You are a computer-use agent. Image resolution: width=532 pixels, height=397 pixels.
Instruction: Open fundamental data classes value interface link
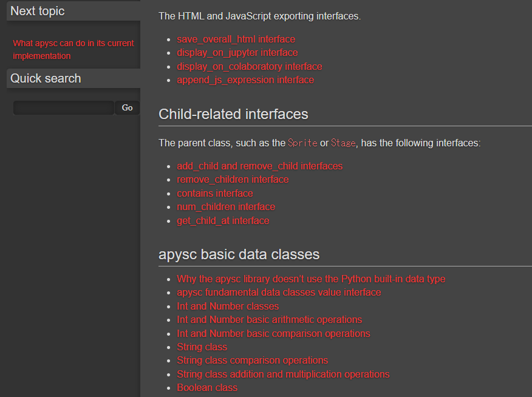pos(279,292)
